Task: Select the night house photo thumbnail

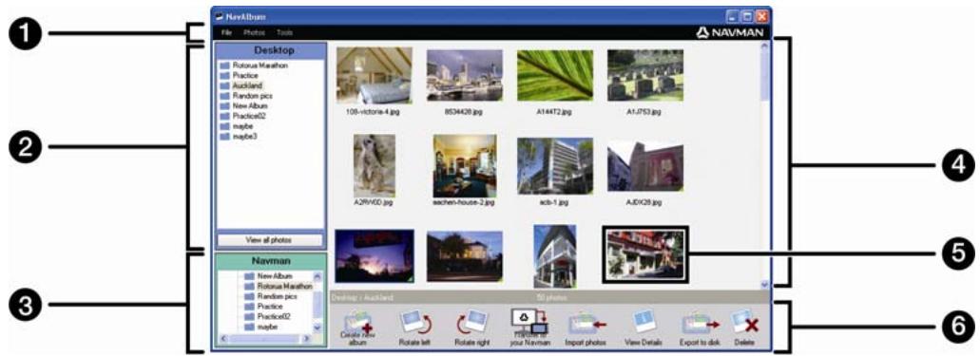Action: [x=465, y=255]
